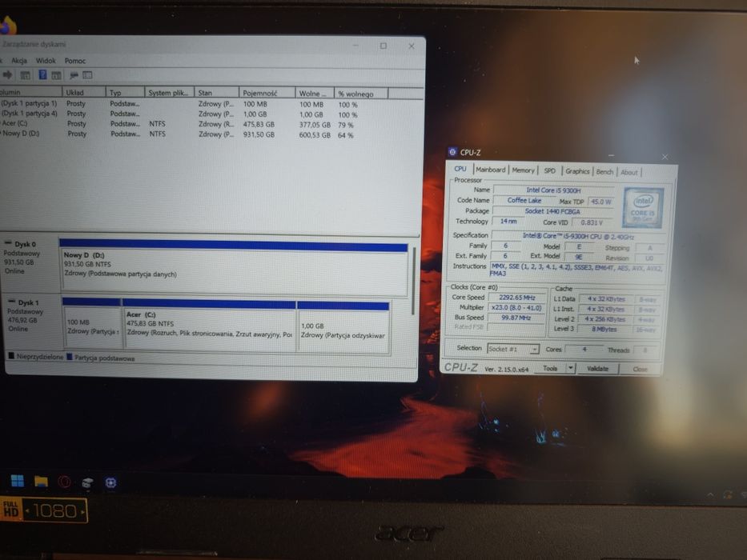Expand the Tools dropdown arrow in CPU-Z
747x560 pixels.
tap(571, 368)
